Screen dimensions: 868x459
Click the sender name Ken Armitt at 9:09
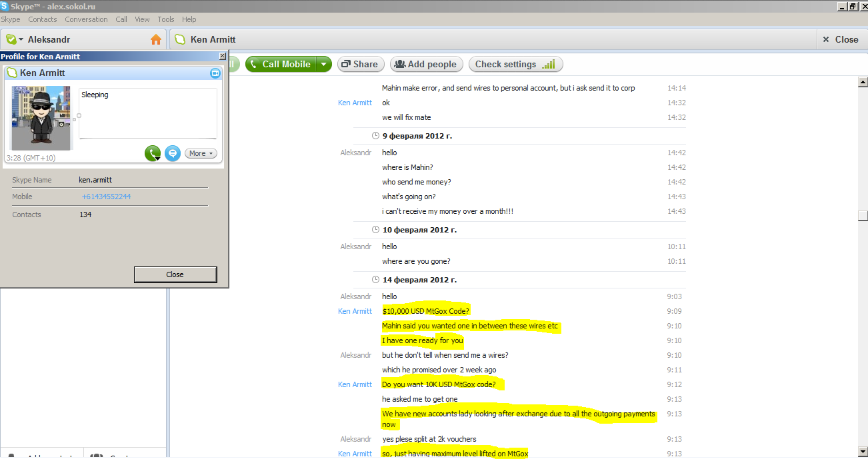[x=355, y=311]
